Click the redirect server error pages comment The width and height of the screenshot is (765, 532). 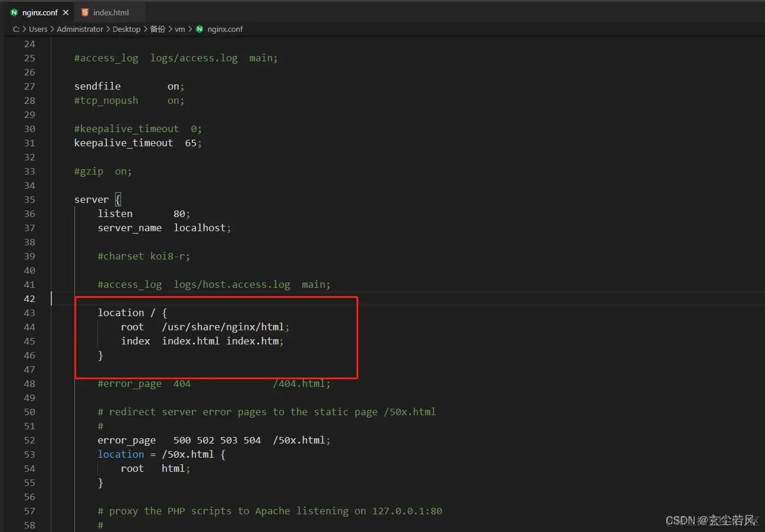click(x=267, y=412)
